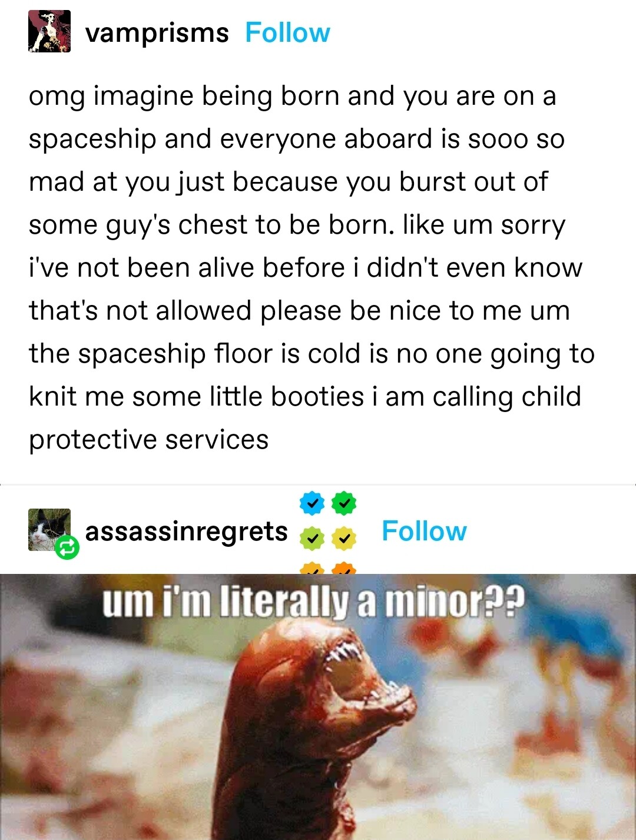Follow the assassinregrets blog
This screenshot has width=636, height=840.
coord(424,531)
